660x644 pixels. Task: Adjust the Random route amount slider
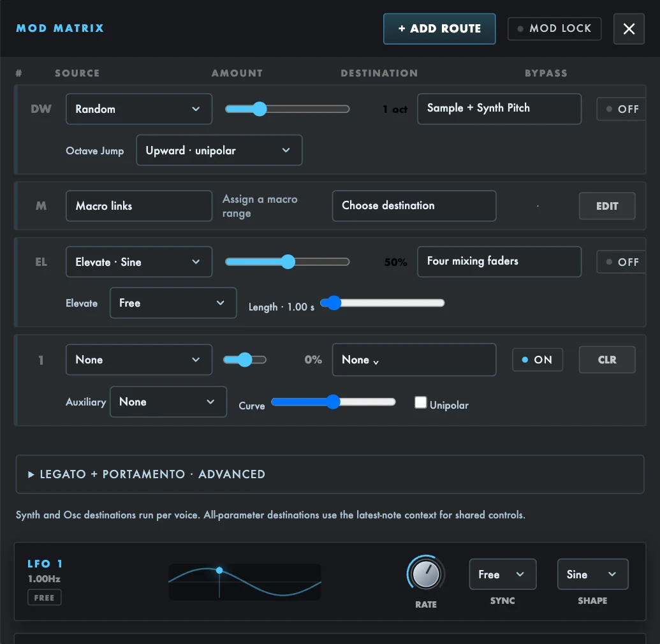coord(288,109)
